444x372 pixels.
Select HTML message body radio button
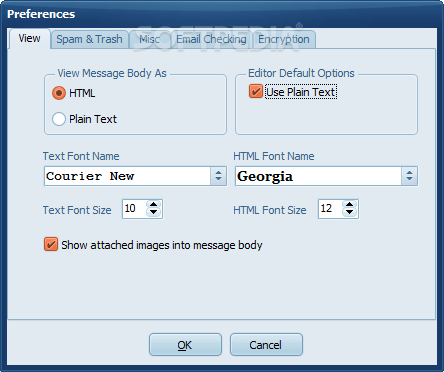coord(59,93)
